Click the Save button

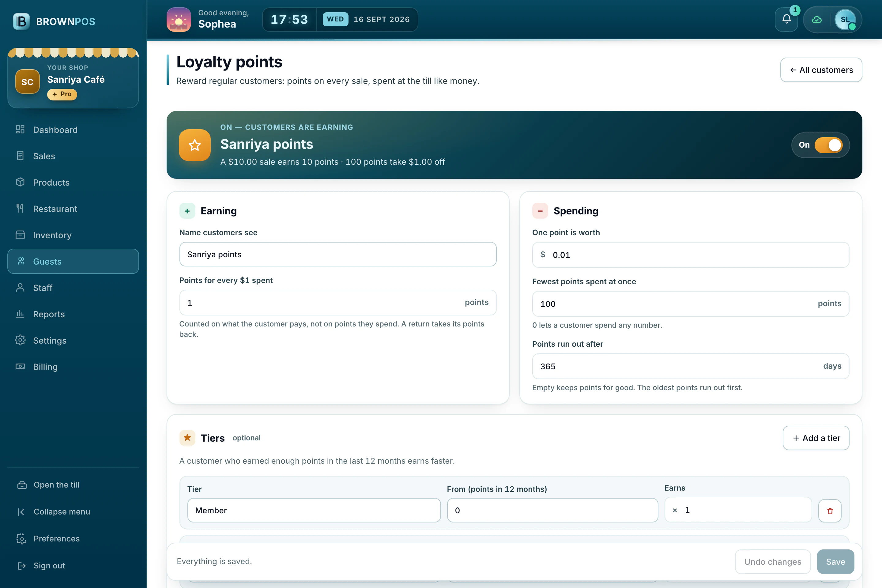click(x=835, y=562)
